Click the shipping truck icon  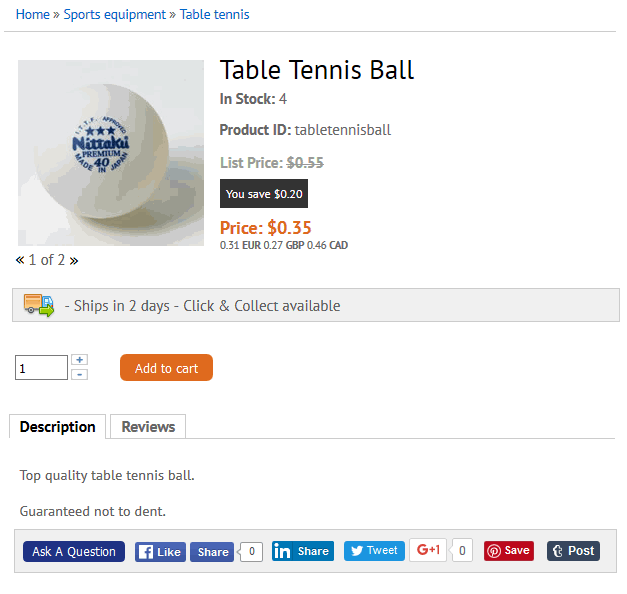[x=39, y=305]
